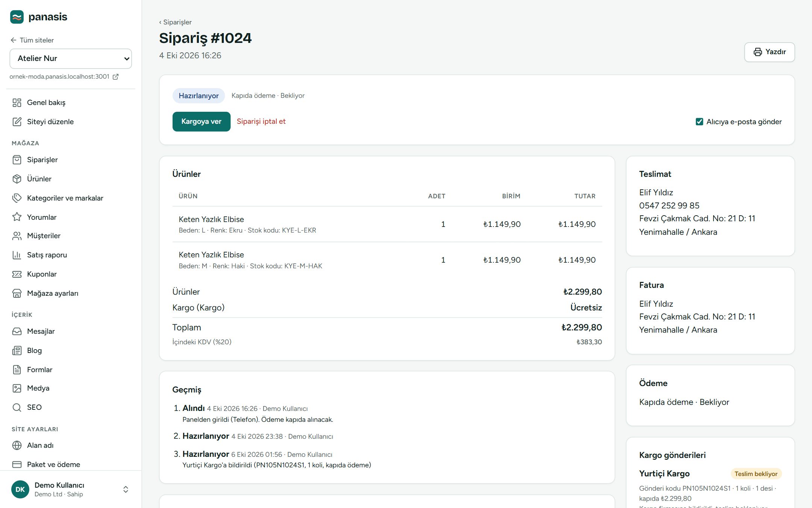Click the Kuponlar ticket icon
812x508 pixels.
17,274
